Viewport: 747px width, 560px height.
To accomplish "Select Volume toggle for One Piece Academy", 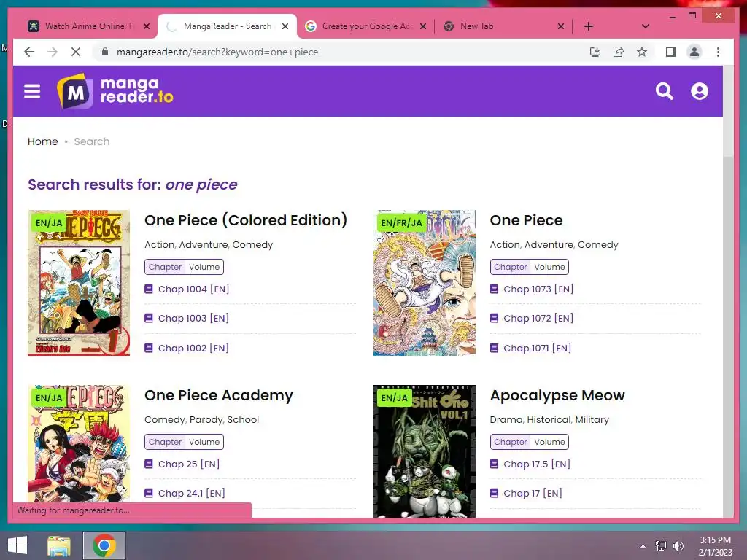I will [204, 442].
